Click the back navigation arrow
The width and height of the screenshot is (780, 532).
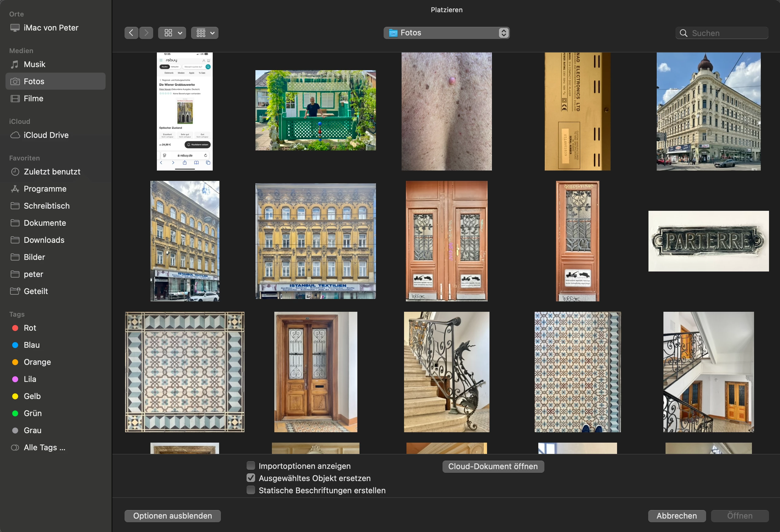[x=131, y=33]
